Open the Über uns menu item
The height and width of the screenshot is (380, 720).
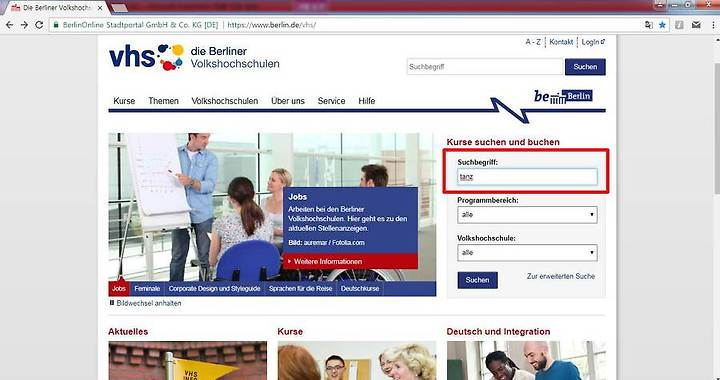[x=288, y=101]
